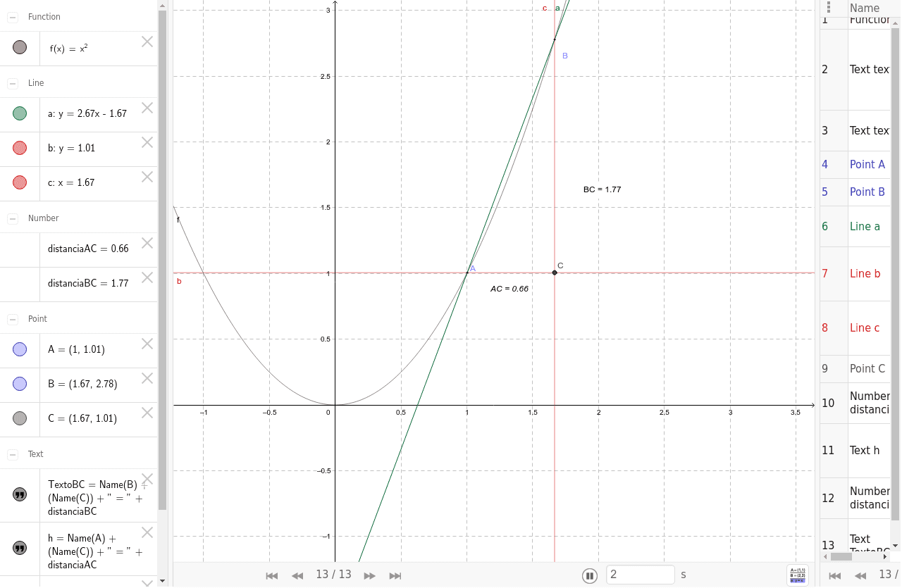Collapse the Point category
The height and width of the screenshot is (588, 902).
pos(13,319)
